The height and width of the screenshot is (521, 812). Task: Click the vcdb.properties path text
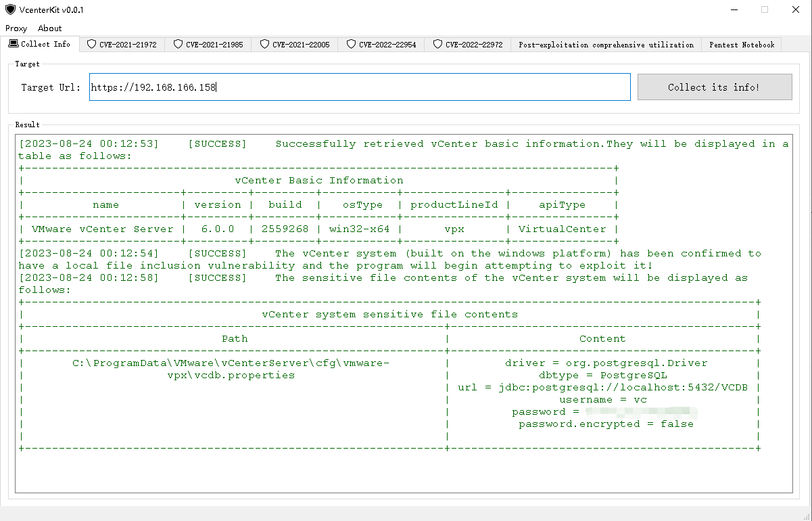pyautogui.click(x=231, y=369)
